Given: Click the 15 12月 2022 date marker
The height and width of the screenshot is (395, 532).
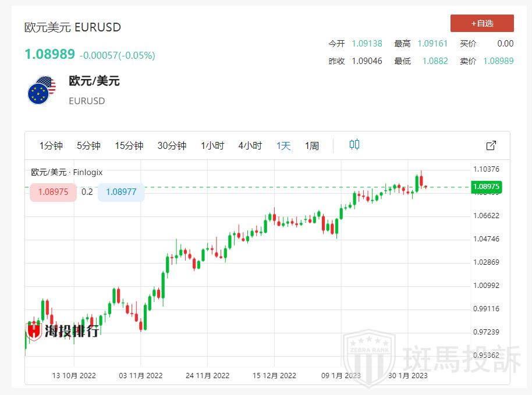Looking at the screenshot, I should pos(274,375).
